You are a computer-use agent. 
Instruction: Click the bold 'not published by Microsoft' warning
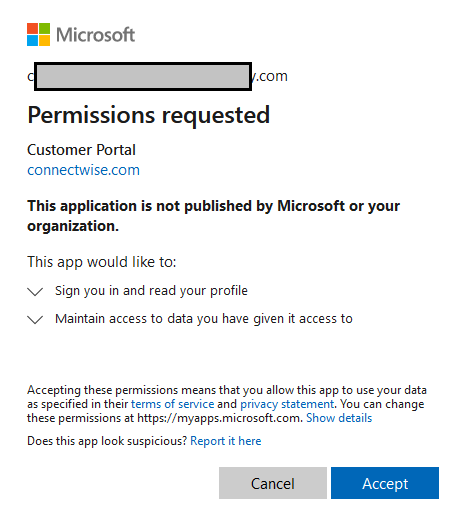click(x=214, y=216)
